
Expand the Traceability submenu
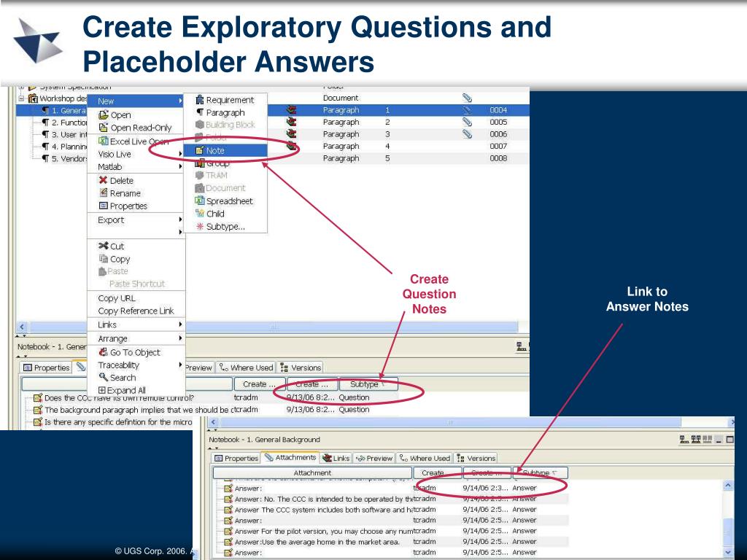point(136,365)
